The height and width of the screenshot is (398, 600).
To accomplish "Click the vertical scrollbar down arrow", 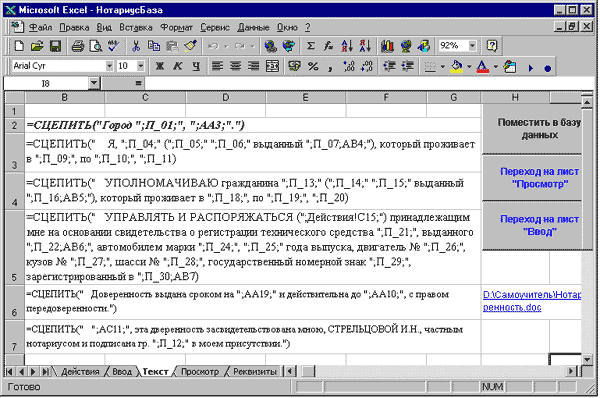I will [x=587, y=359].
